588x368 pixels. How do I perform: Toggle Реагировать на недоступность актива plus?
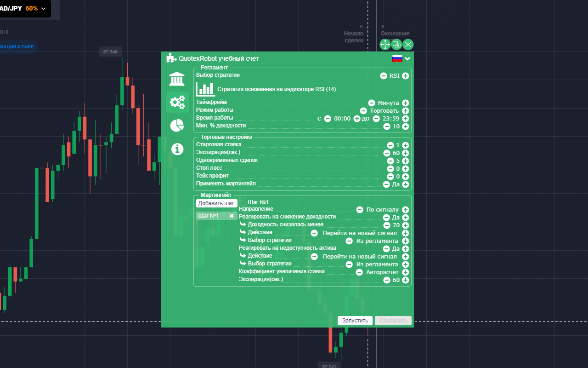(x=406, y=249)
